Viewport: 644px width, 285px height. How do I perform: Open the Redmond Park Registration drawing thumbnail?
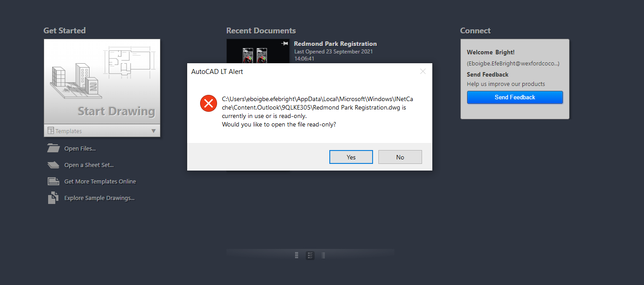258,51
